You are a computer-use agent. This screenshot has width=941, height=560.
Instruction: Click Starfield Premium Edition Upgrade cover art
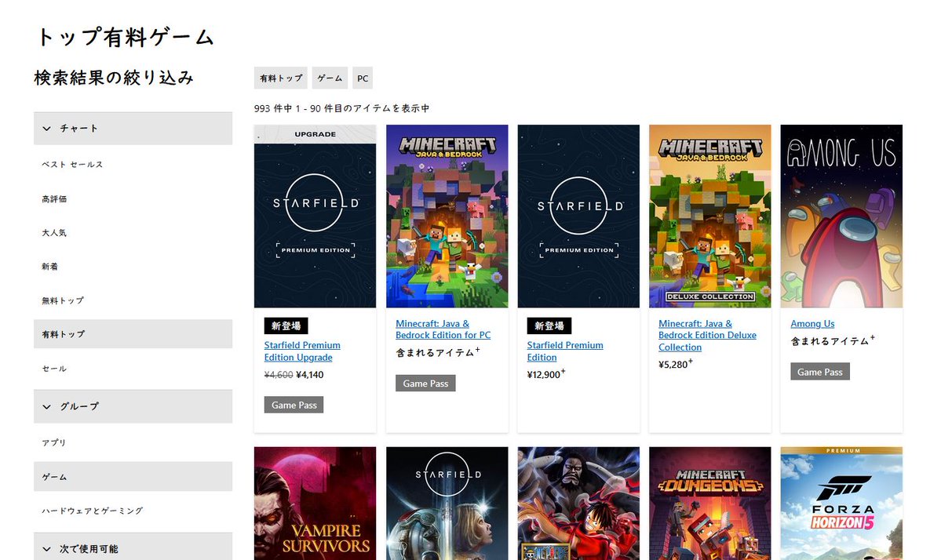click(x=315, y=216)
